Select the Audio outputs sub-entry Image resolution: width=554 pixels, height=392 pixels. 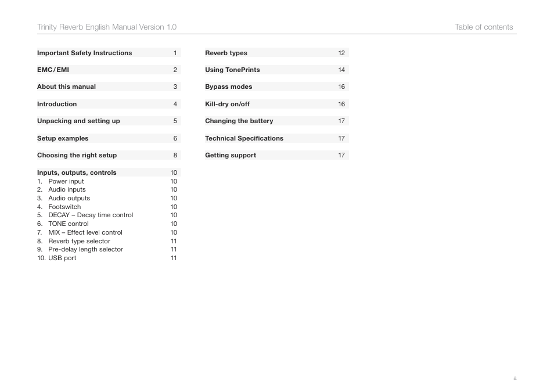107,198
